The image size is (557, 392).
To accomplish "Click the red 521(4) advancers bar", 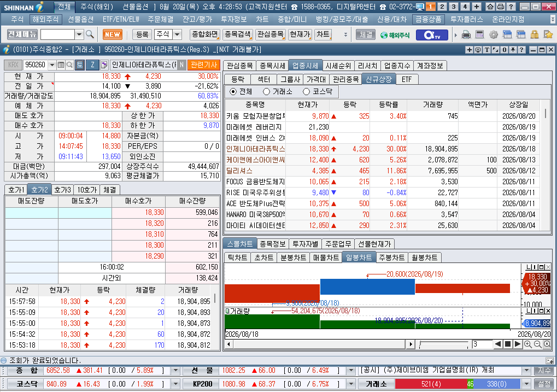I will click(431, 384).
